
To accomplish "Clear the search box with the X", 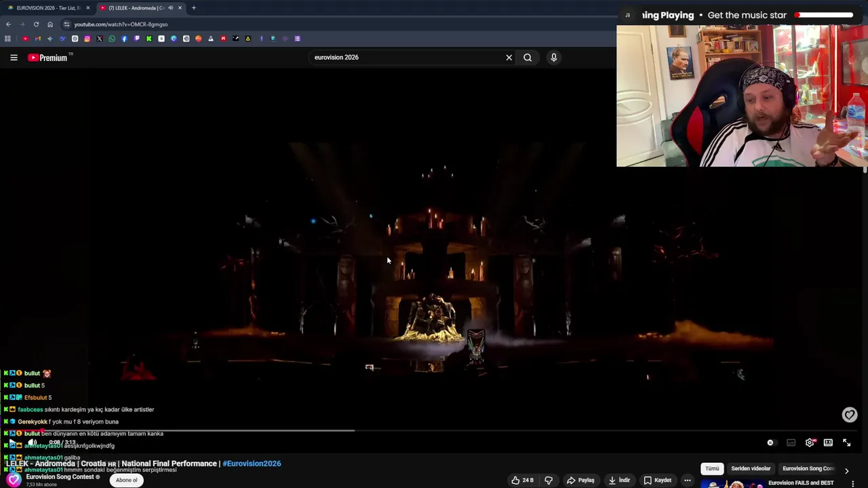I will 509,58.
